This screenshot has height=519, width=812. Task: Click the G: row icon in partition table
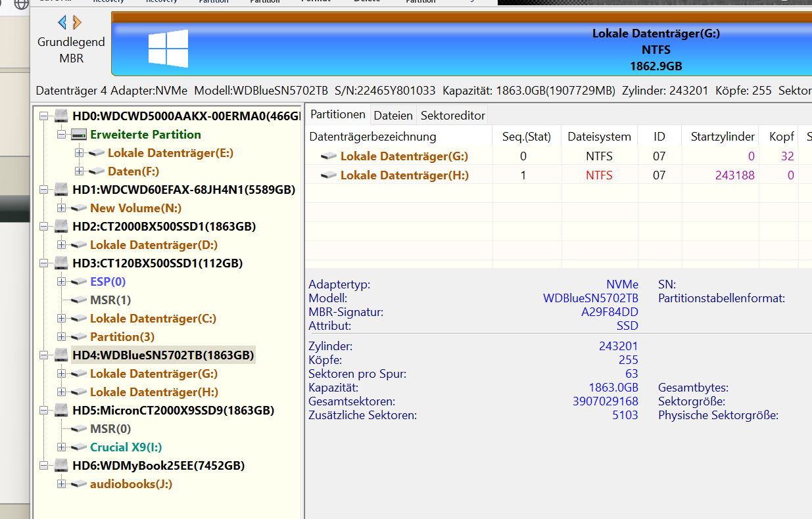[x=329, y=156]
